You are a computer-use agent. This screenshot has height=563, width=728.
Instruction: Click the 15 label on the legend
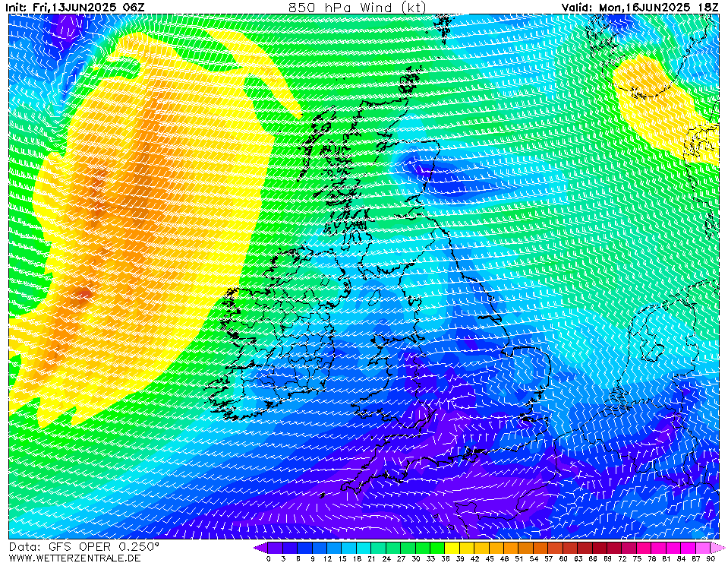pyautogui.click(x=342, y=558)
